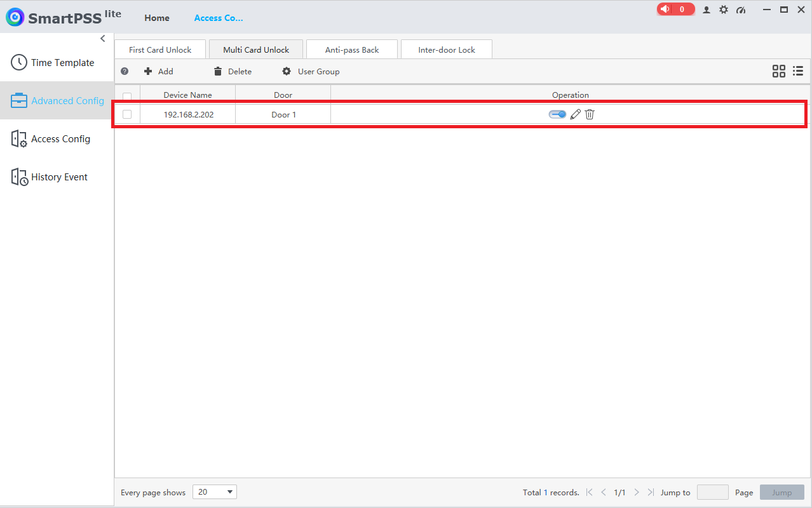Open the system status gauge icon
812x508 pixels.
[741, 10]
